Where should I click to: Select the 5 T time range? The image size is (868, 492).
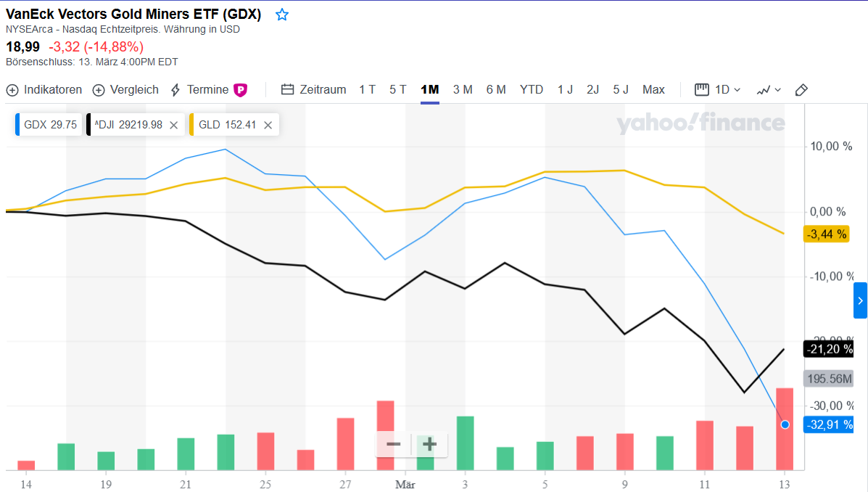click(397, 90)
